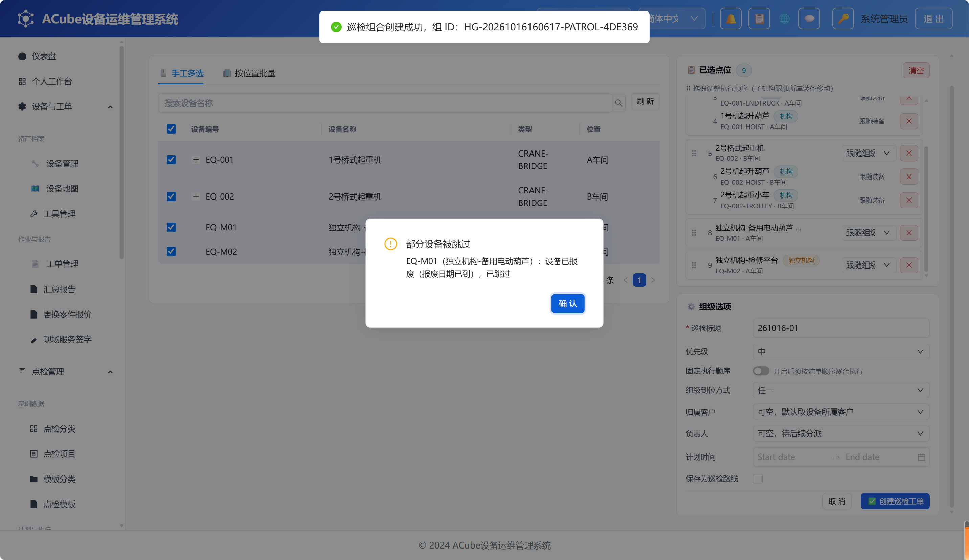Image resolution: width=969 pixels, height=560 pixels.
Task: Open the 优先级 dropdown
Action: click(x=841, y=351)
